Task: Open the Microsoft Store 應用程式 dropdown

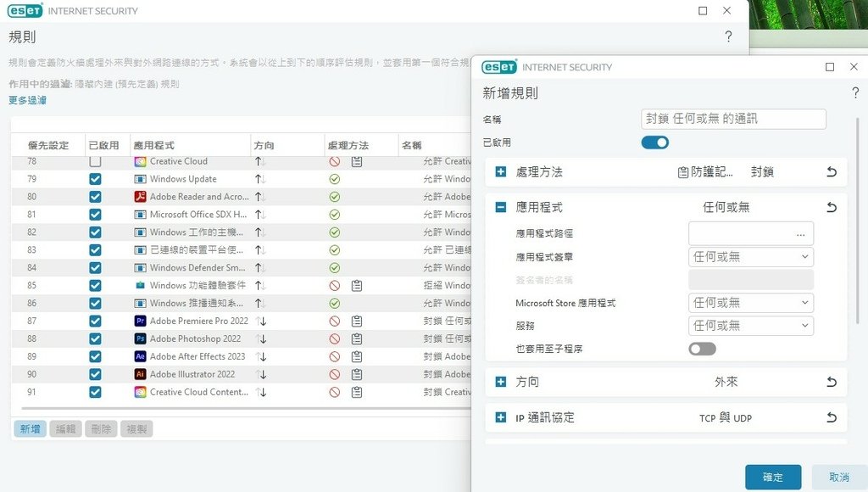Action: [751, 303]
